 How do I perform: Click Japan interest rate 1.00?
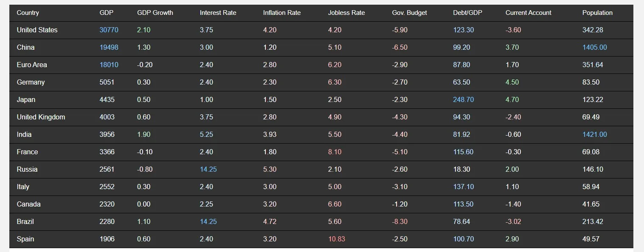(x=206, y=99)
